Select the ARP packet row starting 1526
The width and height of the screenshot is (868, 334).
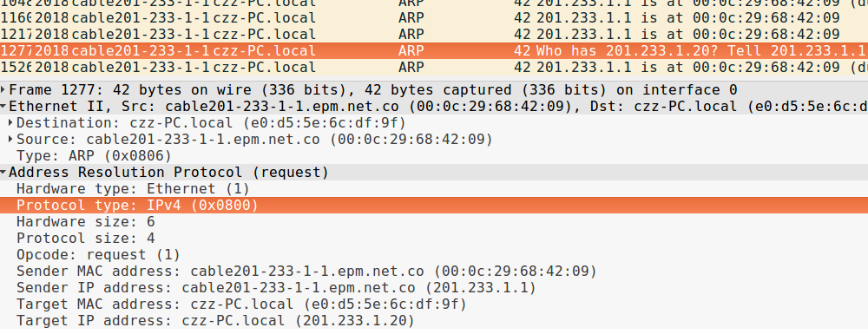click(x=434, y=68)
